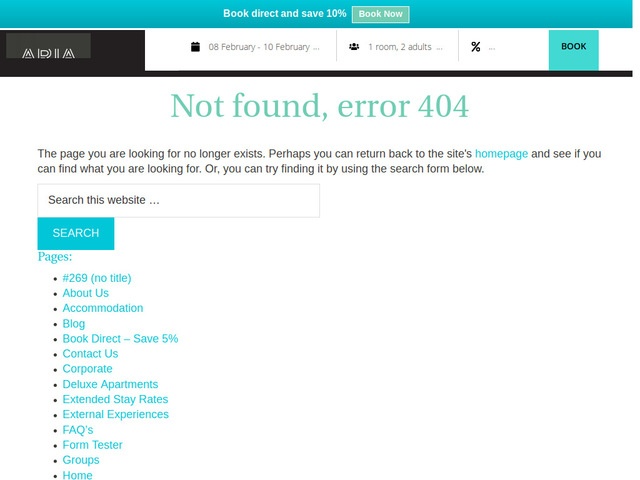640x480 pixels.
Task: Visit the Blog page link
Action: point(73,324)
